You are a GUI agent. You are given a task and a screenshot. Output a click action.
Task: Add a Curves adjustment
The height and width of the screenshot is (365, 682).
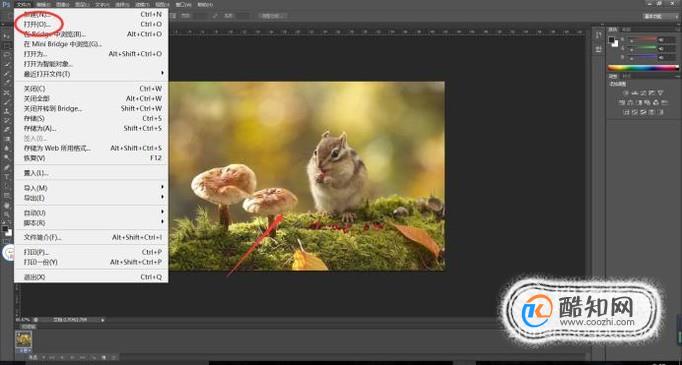pyautogui.click(x=644, y=93)
